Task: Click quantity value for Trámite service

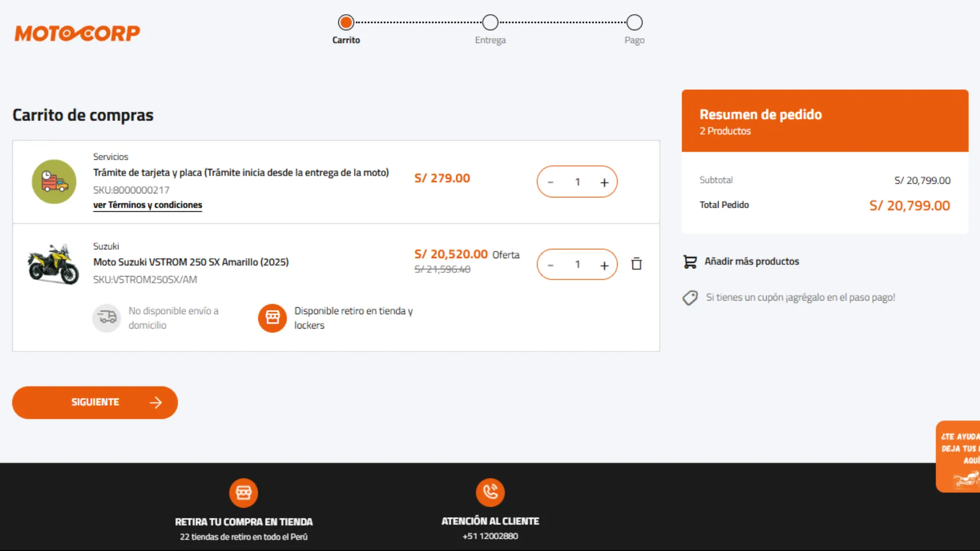Action: click(x=577, y=182)
